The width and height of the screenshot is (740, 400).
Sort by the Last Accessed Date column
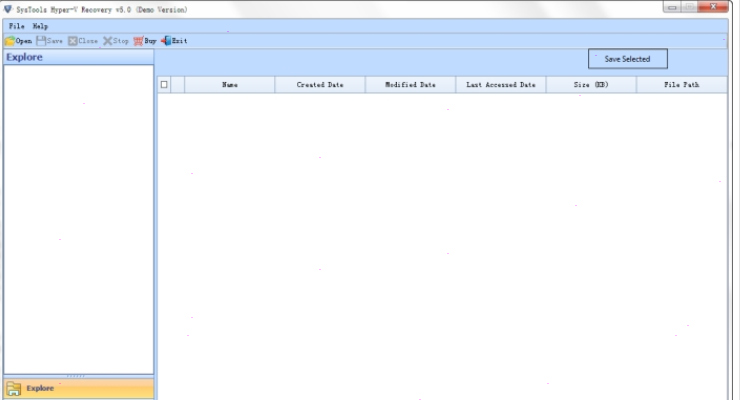click(x=501, y=85)
